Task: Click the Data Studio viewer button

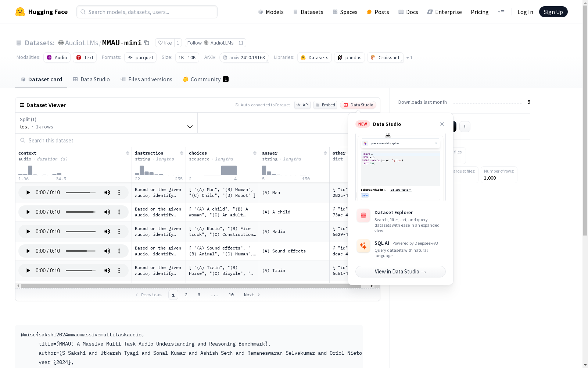Action: [358, 105]
